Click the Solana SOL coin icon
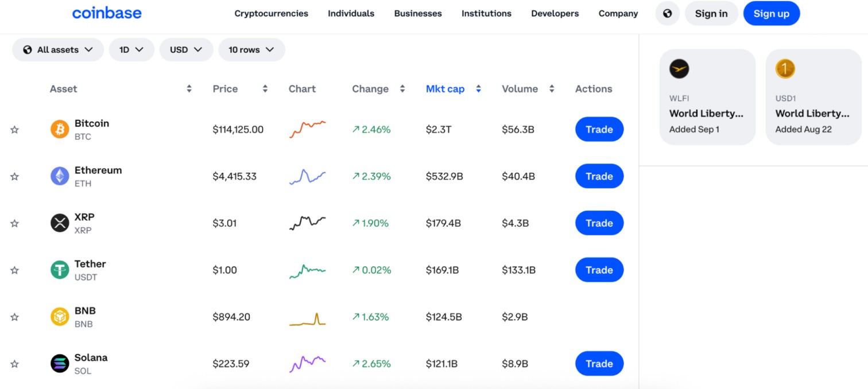Viewport: 868px width, 389px height. pos(58,363)
